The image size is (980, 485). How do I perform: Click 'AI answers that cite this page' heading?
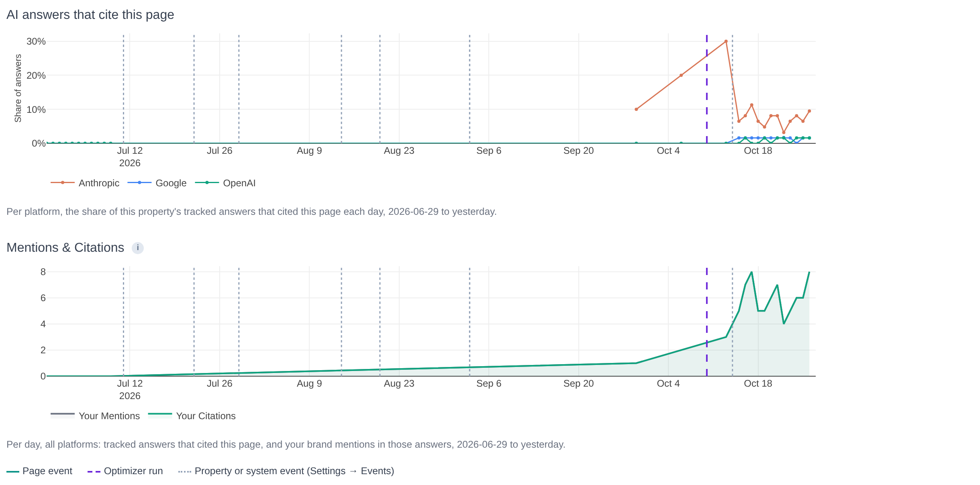pos(90,15)
